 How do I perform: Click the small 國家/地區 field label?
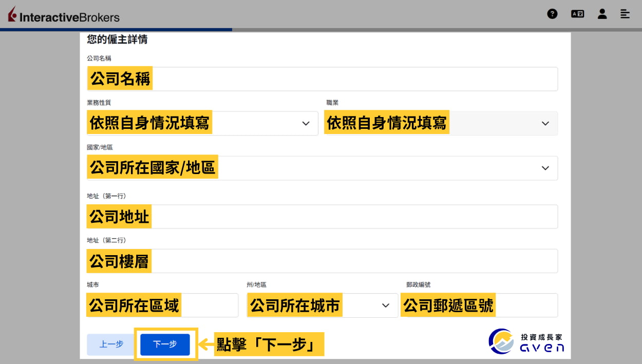(x=100, y=147)
